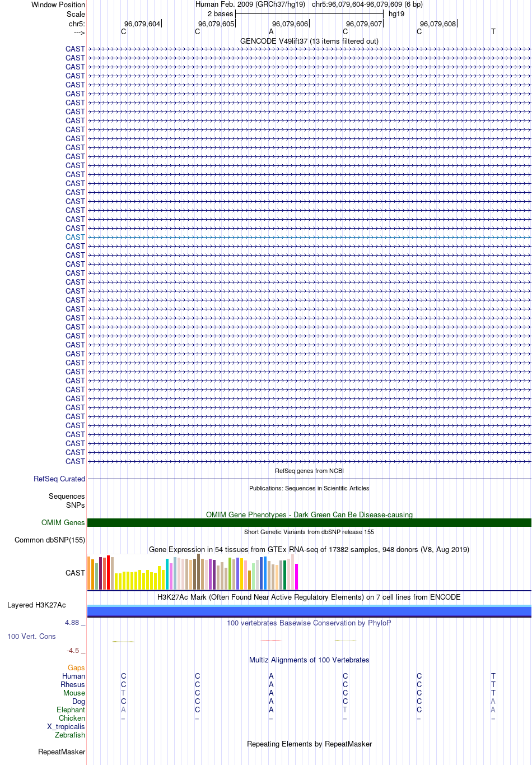Viewport: 532px width, 765px height.
Task: Open the 'RefSeq genes from NCBI' track title
Action: [x=309, y=471]
